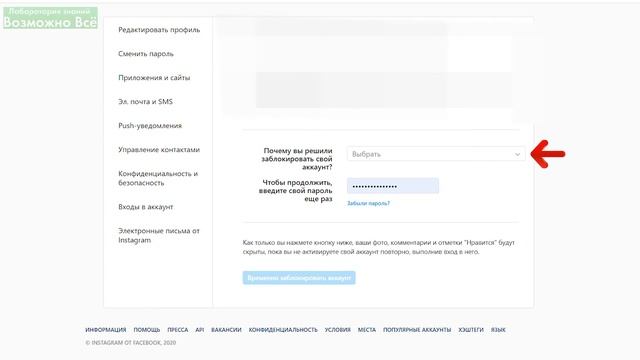
Task: Click the Почему вы решили заблокировать label text
Action: 297,159
